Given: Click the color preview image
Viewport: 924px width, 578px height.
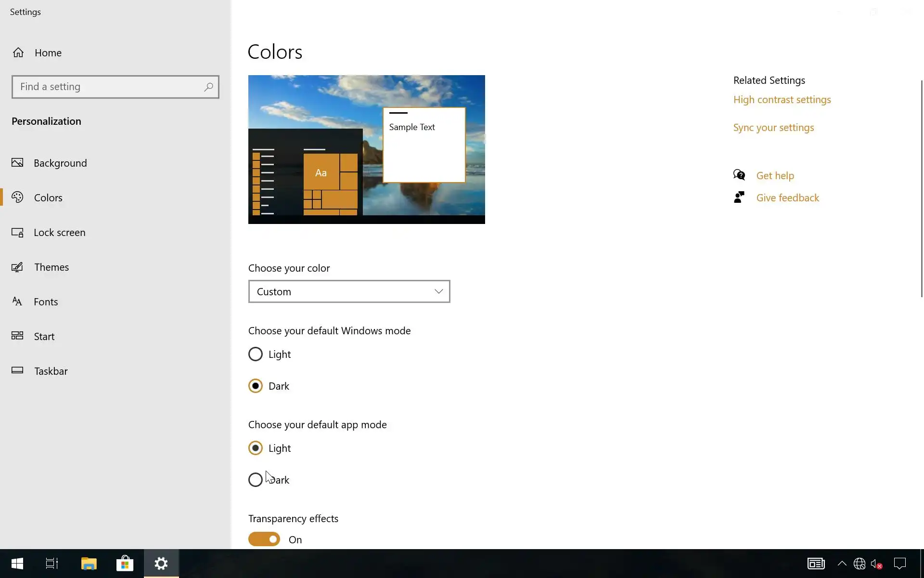Looking at the screenshot, I should [366, 149].
